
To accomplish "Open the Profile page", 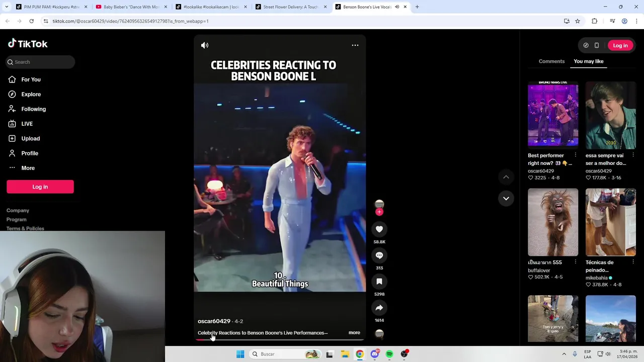I will [x=30, y=153].
